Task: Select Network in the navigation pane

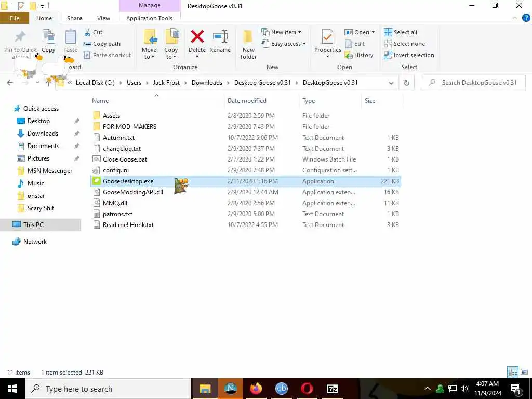Action: coord(35,242)
